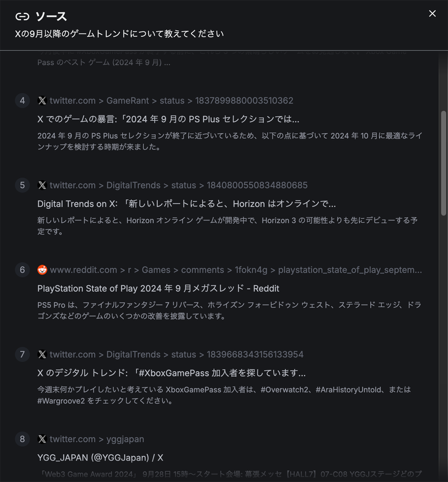Screen dimensions: 448x482
Task: Click the Reddit icon on source 6
Action: (42, 270)
